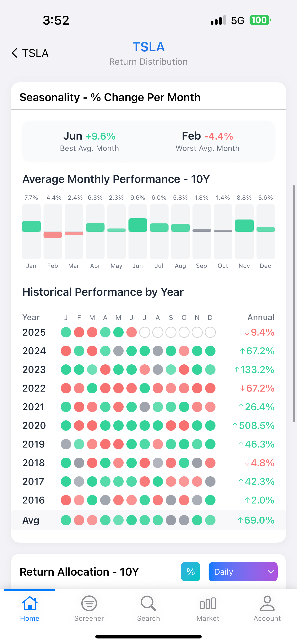Select the Jun average performance bar

tap(138, 231)
